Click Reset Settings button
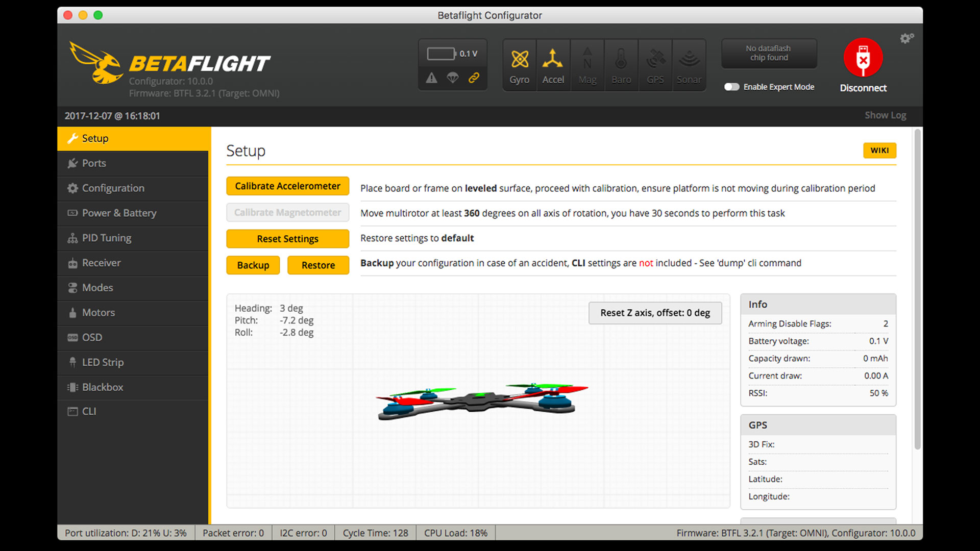This screenshot has height=551, width=980. (x=288, y=239)
